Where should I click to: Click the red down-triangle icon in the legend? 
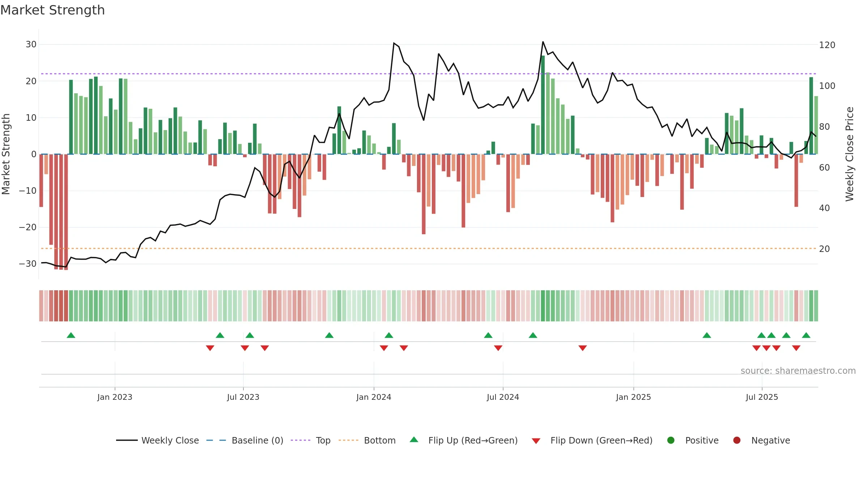(536, 441)
